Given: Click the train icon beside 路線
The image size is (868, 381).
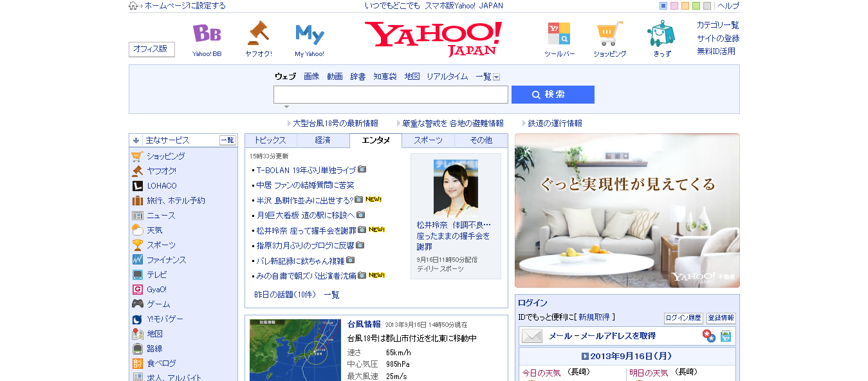Looking at the screenshot, I should 137,348.
